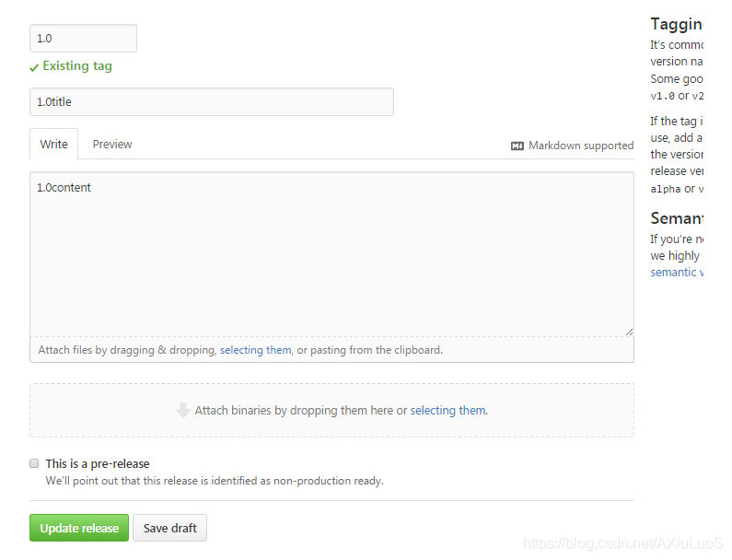Click the green Existing tag checkmark
The width and height of the screenshot is (732, 560).
[34, 68]
